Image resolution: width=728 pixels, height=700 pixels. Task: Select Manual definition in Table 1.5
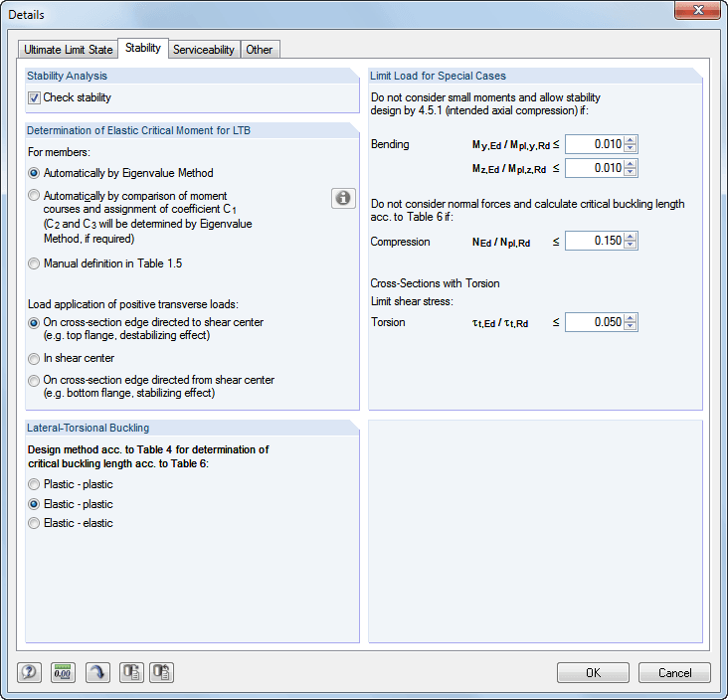coord(34,263)
